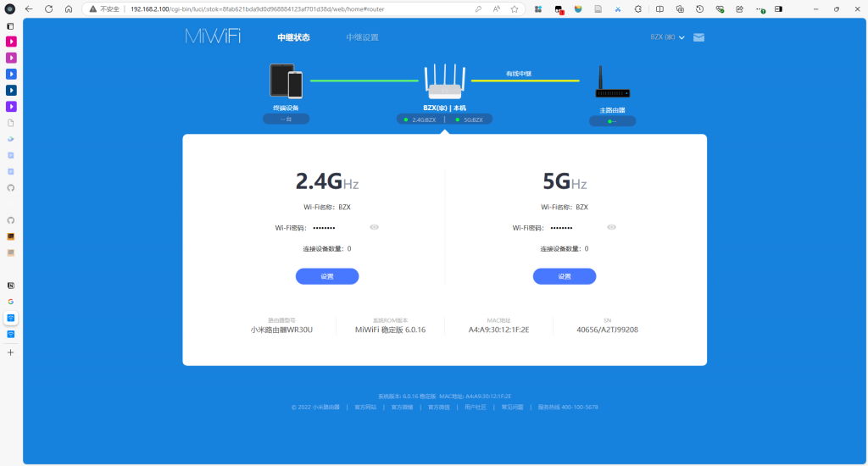868x466 pixels.
Task: Click the 不安全 site security warning
Action: click(x=104, y=8)
